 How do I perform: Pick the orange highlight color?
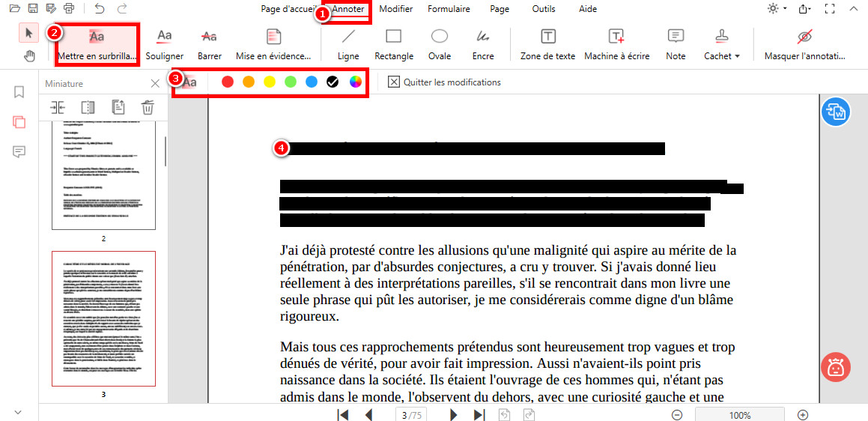(249, 82)
